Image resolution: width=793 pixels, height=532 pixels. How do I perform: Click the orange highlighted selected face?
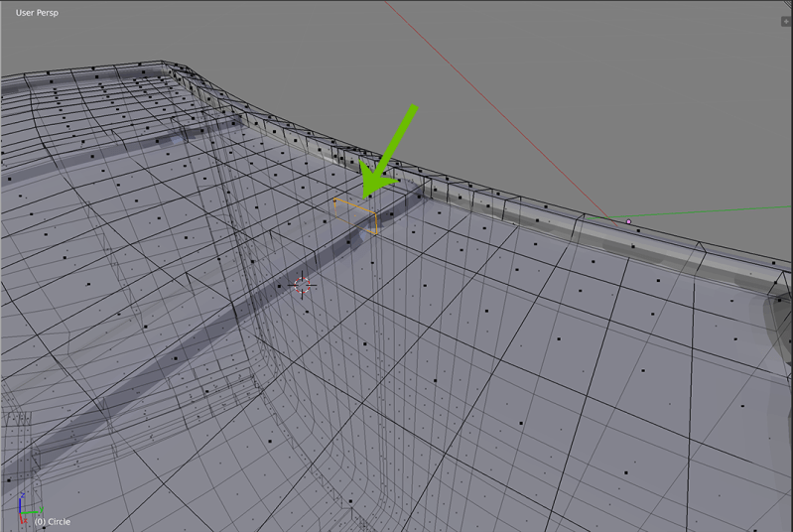click(356, 216)
